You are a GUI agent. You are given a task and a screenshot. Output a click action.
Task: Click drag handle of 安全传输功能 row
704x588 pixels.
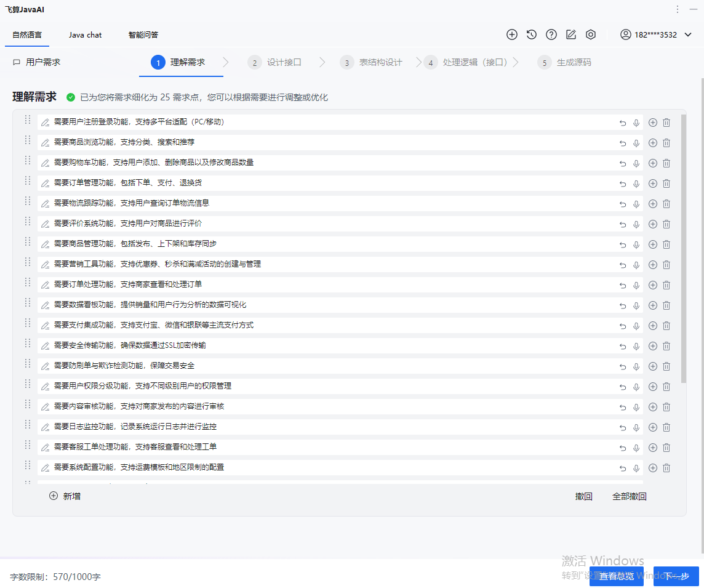tap(28, 343)
